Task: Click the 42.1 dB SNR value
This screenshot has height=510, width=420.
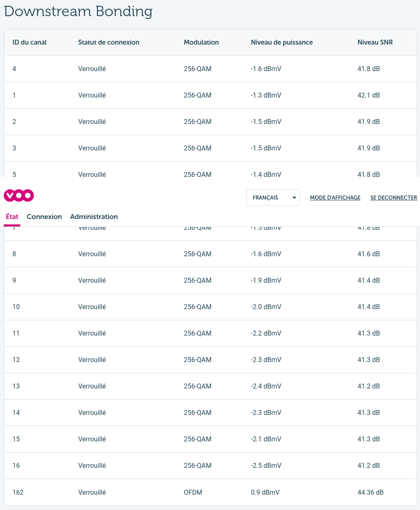Action: [x=368, y=95]
